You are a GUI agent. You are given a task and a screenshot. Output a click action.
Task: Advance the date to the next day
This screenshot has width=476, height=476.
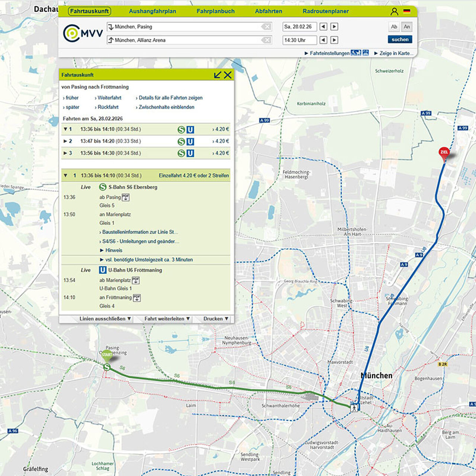point(334,27)
